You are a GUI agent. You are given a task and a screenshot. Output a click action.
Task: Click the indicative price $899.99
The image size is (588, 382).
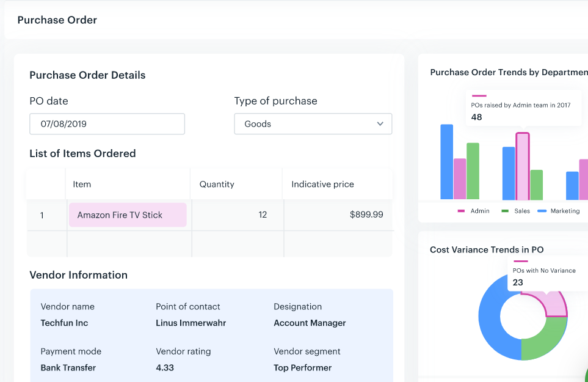pyautogui.click(x=366, y=215)
